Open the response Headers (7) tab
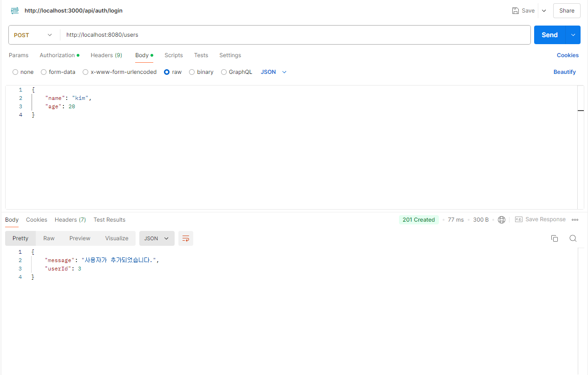 click(x=70, y=220)
